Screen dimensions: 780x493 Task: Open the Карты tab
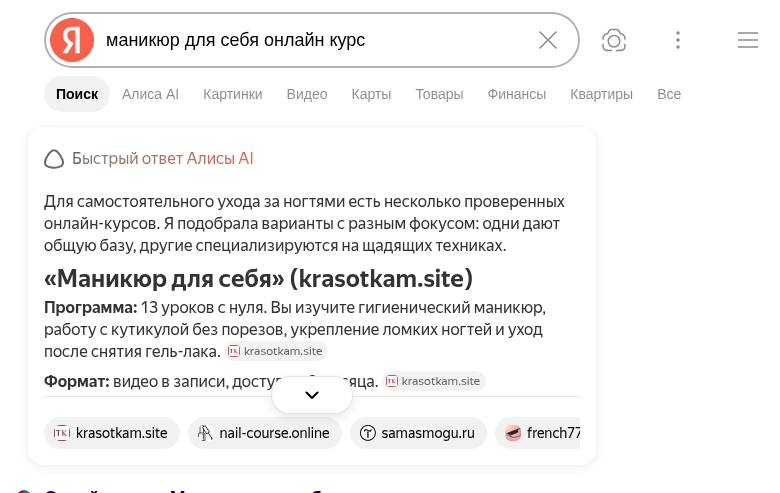371,94
